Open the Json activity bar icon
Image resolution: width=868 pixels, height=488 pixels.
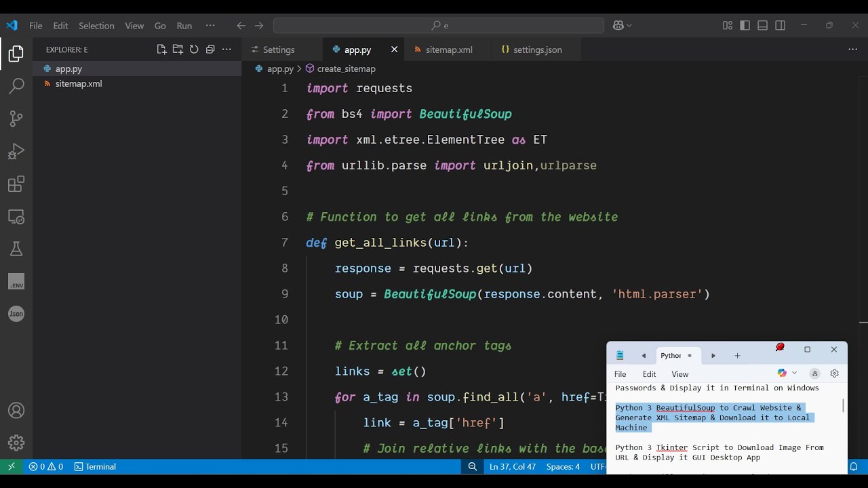tap(16, 314)
